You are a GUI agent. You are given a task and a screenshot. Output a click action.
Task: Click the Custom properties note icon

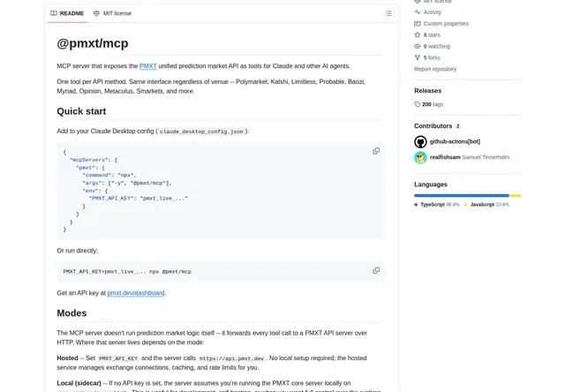(418, 24)
